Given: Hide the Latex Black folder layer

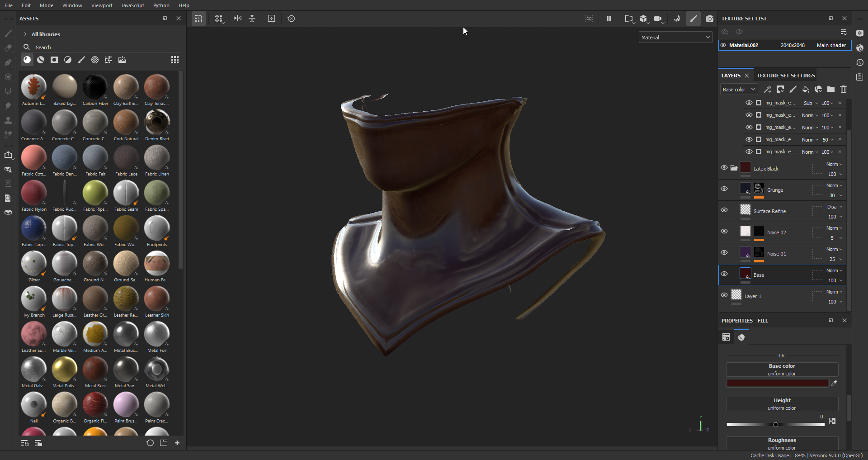Looking at the screenshot, I should (x=724, y=168).
